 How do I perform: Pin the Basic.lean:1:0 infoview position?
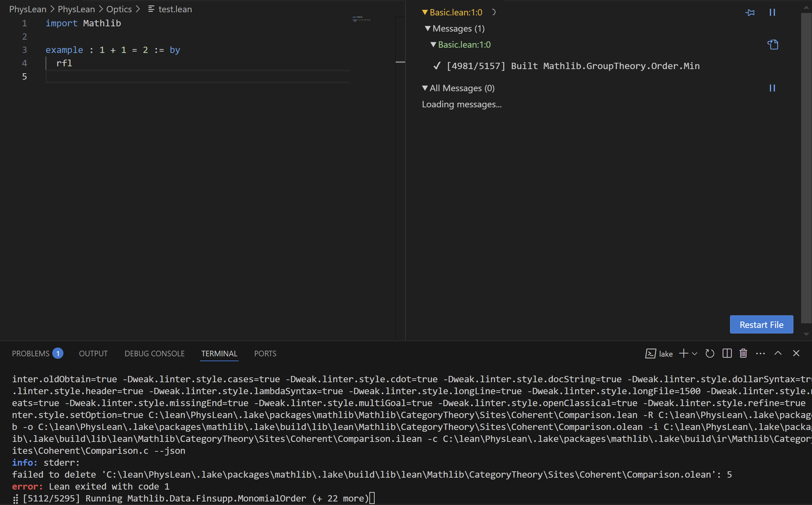(750, 13)
